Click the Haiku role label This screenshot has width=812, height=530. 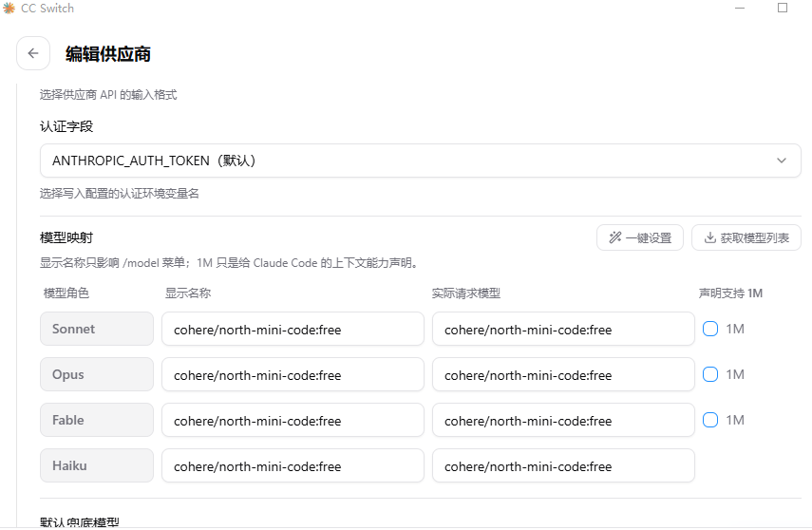(x=96, y=465)
